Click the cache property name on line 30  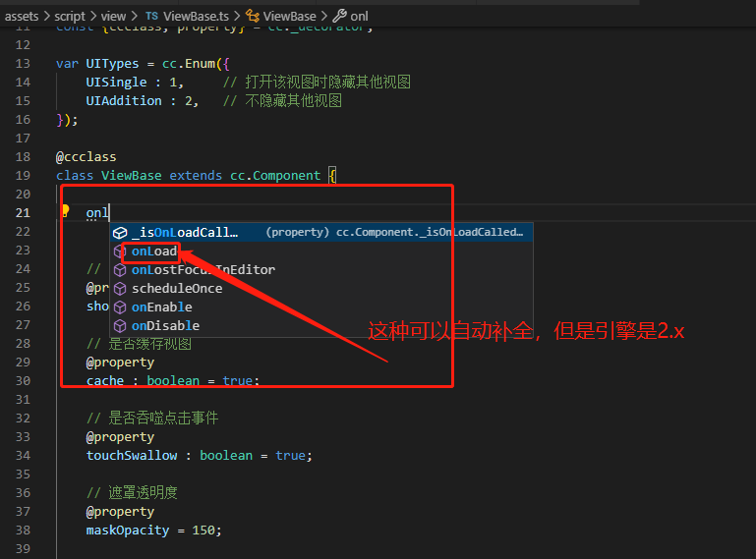click(104, 381)
